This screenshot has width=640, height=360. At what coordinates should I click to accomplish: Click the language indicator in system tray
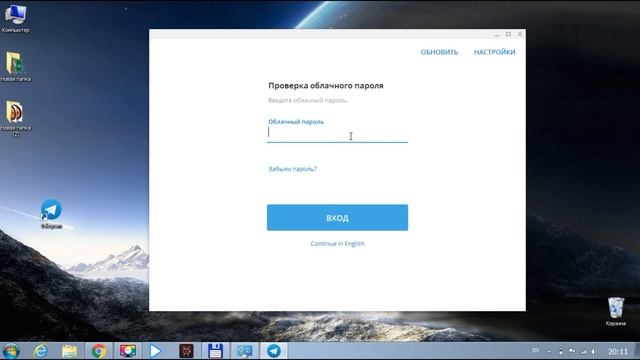click(x=536, y=351)
